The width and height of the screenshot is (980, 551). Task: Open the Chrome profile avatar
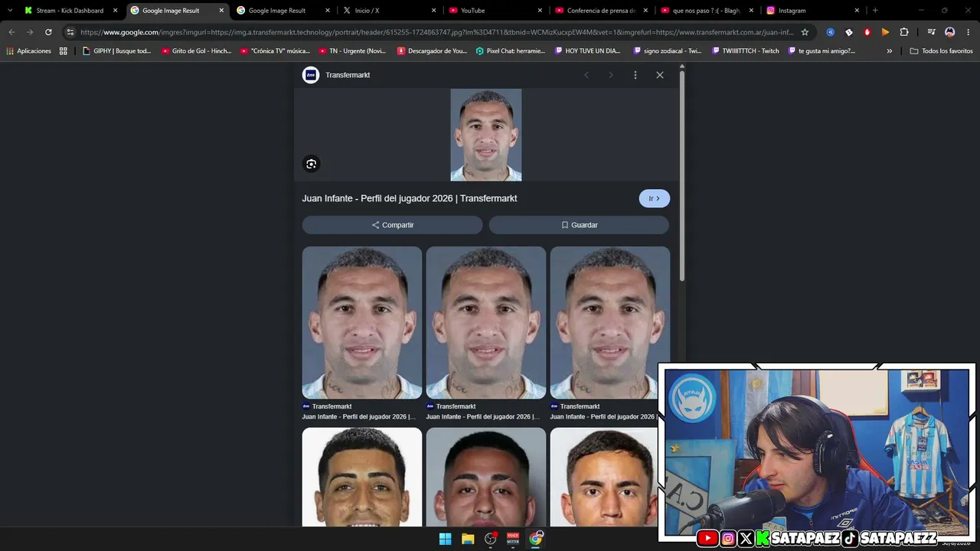point(950,32)
